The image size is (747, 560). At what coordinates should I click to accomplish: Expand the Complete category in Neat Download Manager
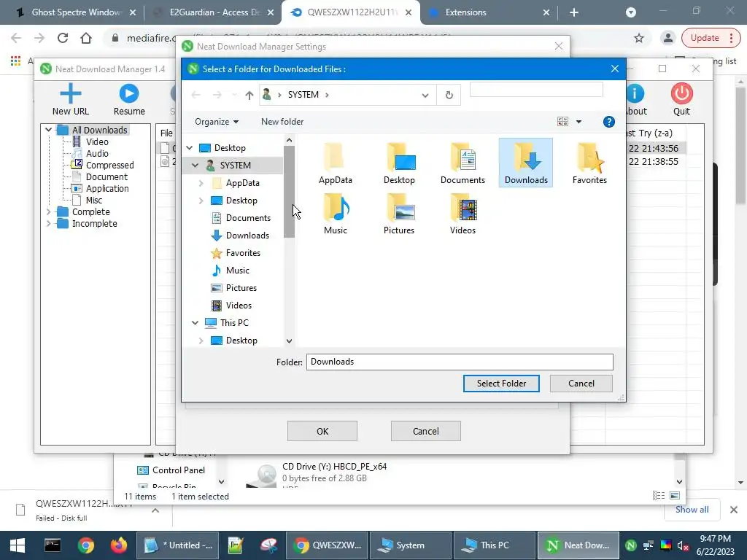[48, 211]
